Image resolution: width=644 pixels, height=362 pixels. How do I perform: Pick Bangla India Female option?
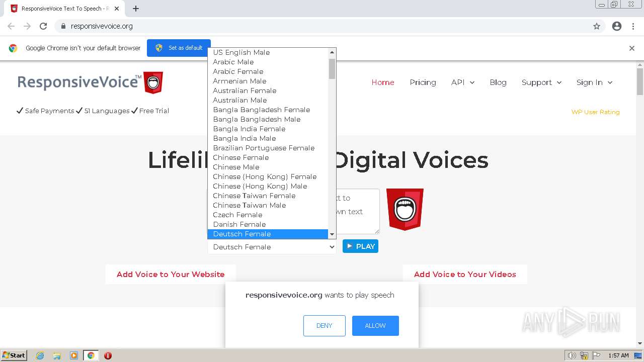[x=268, y=129]
